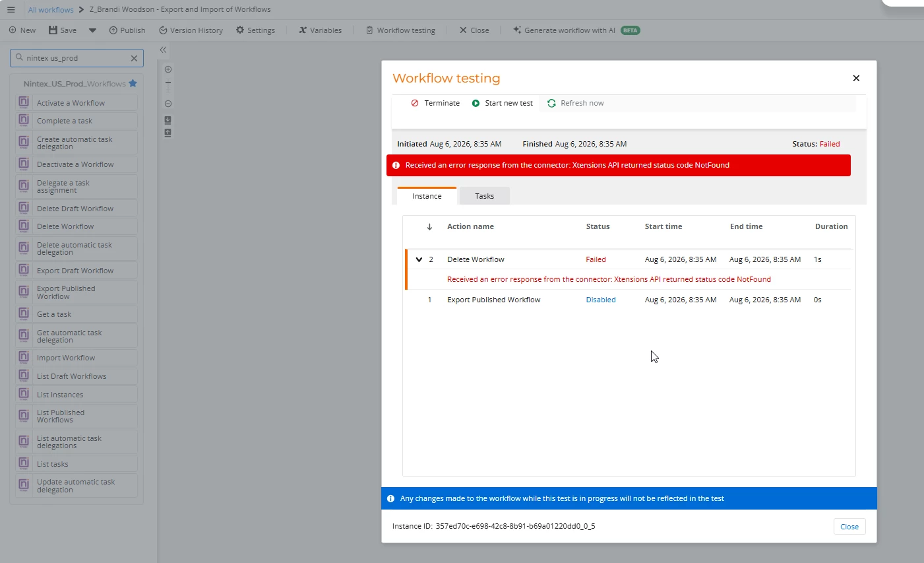
Task: Open Version History
Action: click(x=191, y=30)
